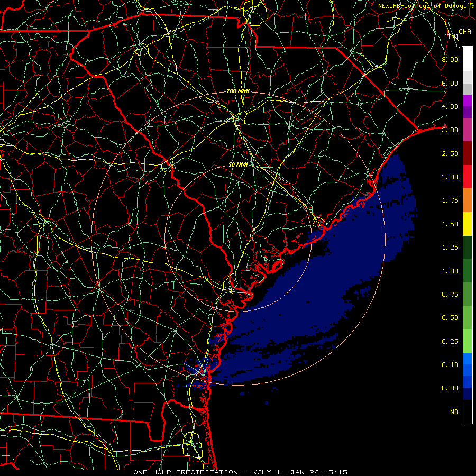This screenshot has width=476, height=476.
Task: Click the dark red 2.50 legend swatch
Action: (x=467, y=153)
